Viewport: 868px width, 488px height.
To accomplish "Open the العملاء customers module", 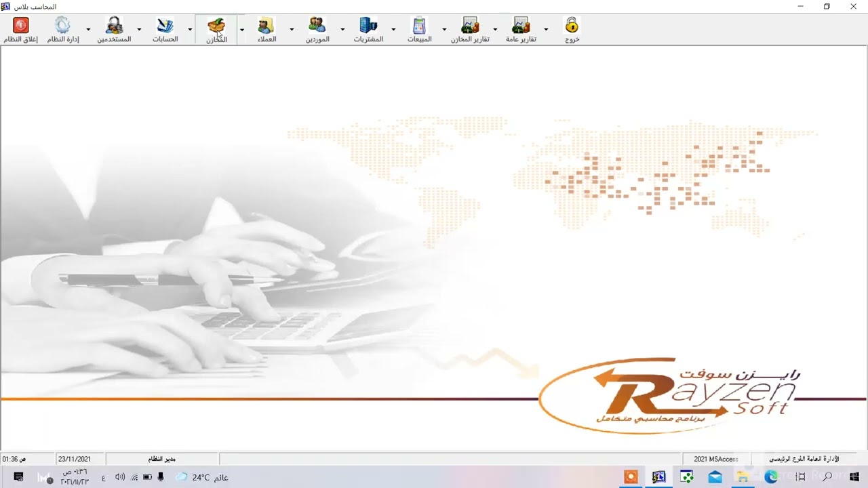I will coord(266,30).
